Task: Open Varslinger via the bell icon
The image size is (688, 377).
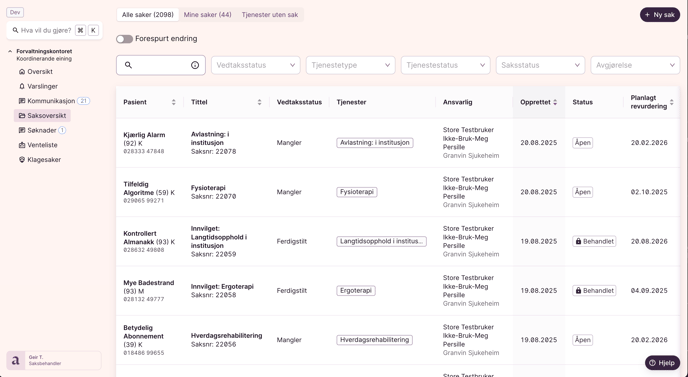Action: 22,86
